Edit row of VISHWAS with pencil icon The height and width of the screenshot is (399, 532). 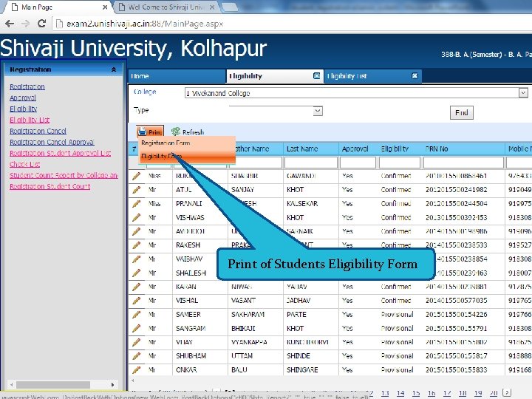pos(137,217)
